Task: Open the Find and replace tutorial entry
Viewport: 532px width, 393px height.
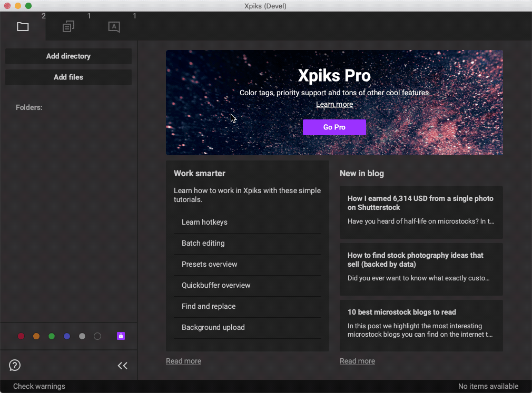Action: [209, 306]
